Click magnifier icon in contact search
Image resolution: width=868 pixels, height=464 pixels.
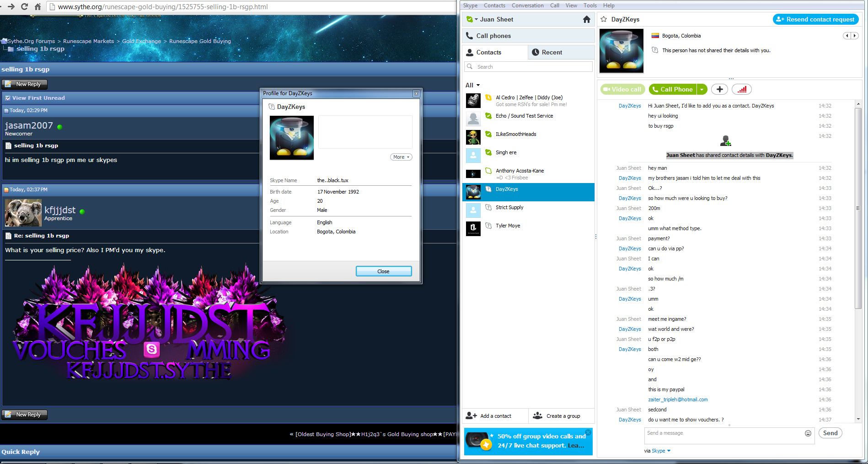coord(470,66)
